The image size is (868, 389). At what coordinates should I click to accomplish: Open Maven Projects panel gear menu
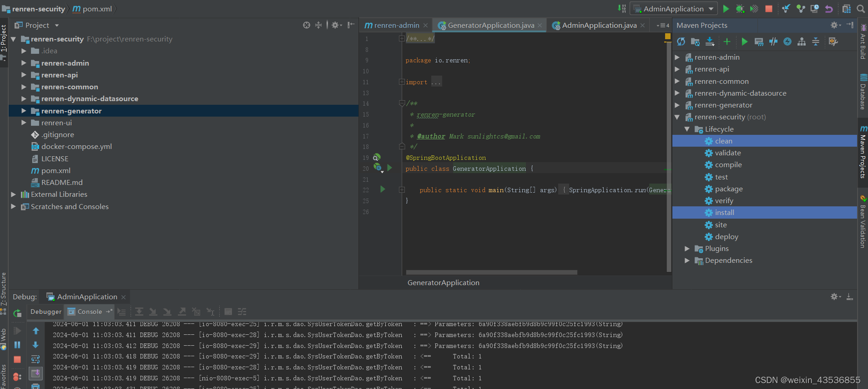(x=836, y=25)
